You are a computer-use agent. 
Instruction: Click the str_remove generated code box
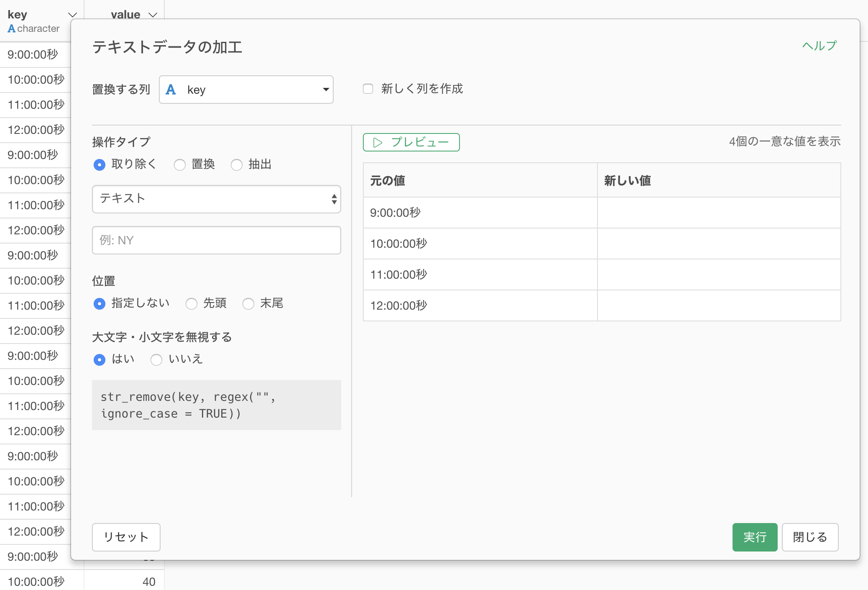(217, 405)
